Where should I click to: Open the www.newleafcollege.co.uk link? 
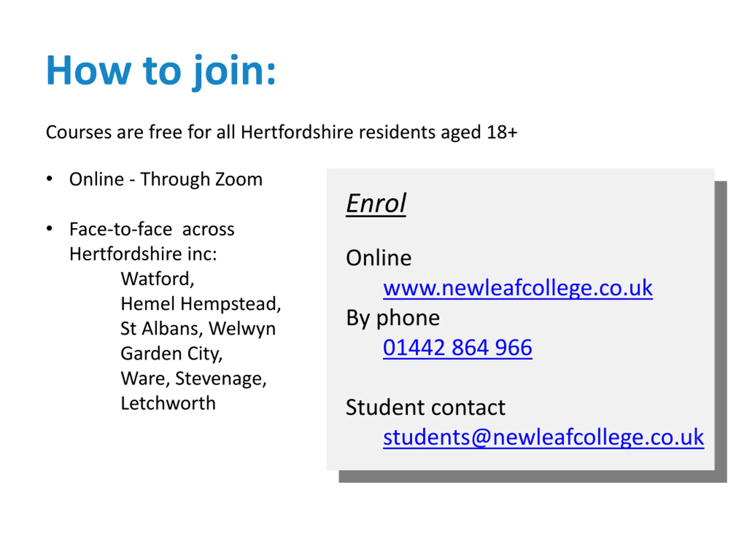[x=517, y=288]
